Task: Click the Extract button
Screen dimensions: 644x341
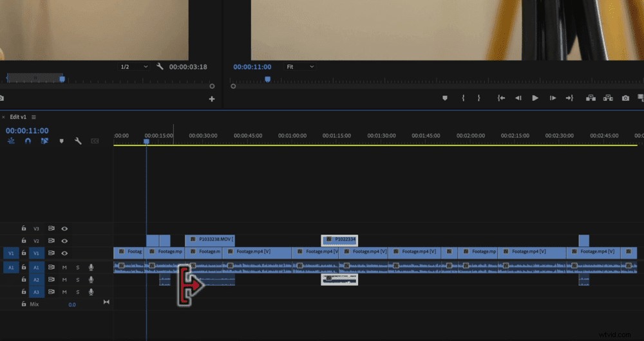Action: [x=608, y=98]
